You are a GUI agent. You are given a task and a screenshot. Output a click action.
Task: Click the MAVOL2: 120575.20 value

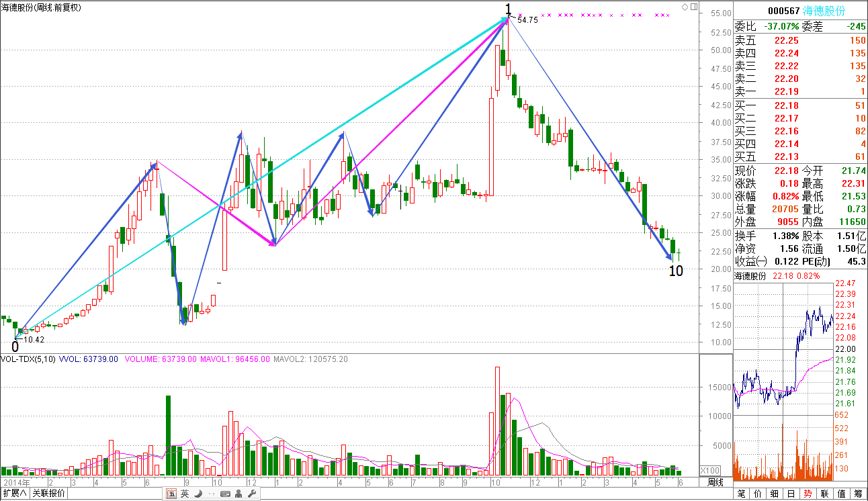[310, 359]
